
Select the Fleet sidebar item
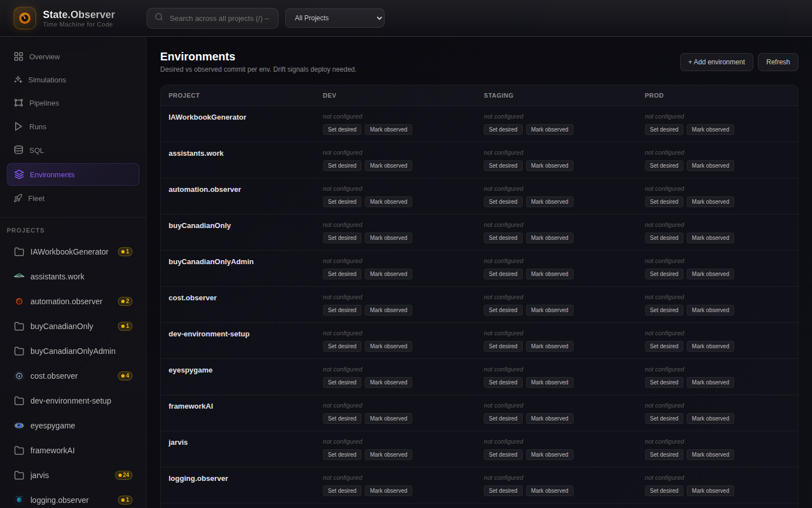pos(73,198)
